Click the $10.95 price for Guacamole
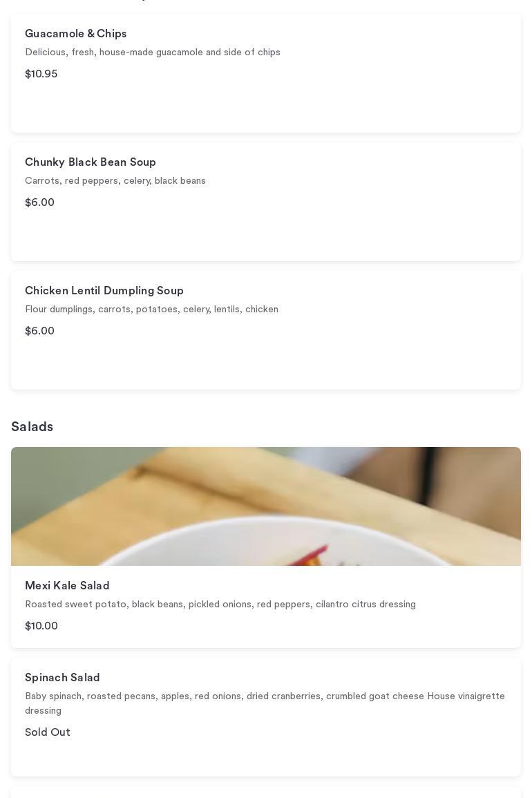Viewport: 532px width, 798px height. point(41,74)
